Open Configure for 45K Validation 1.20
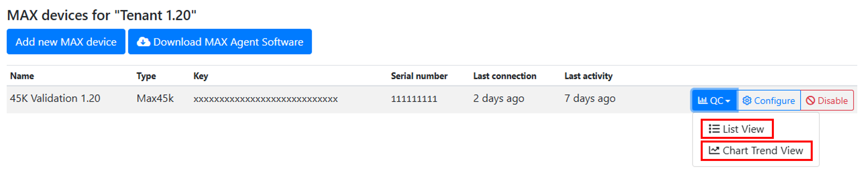The width and height of the screenshot is (868, 187). [769, 100]
